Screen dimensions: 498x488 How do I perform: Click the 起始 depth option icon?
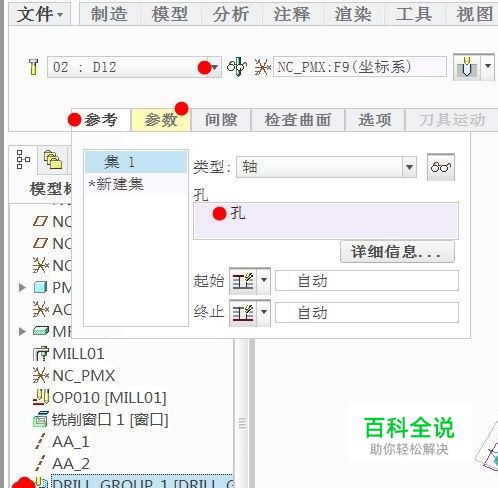[243, 281]
